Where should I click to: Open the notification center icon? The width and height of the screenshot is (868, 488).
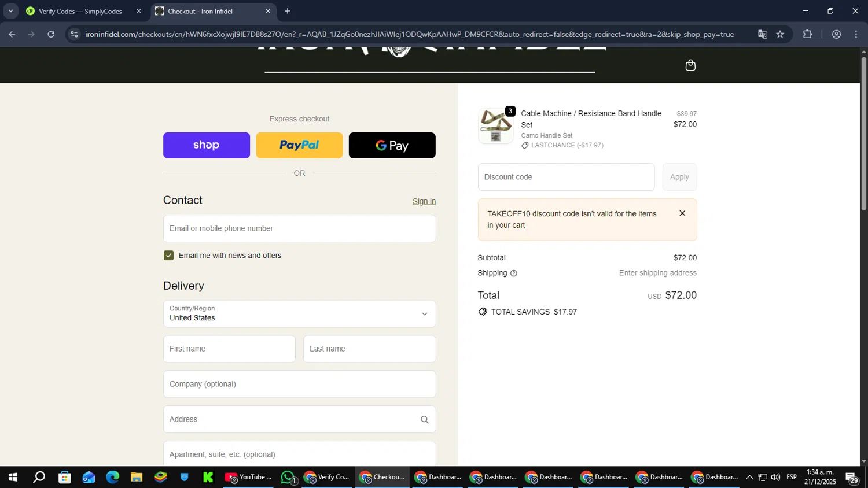[x=852, y=478]
